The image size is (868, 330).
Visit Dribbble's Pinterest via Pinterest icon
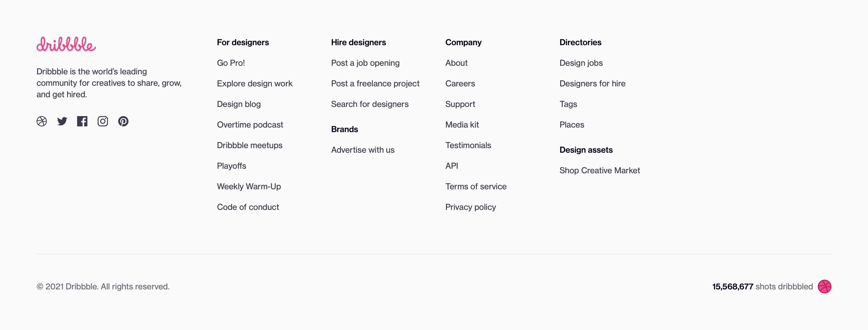[123, 121]
